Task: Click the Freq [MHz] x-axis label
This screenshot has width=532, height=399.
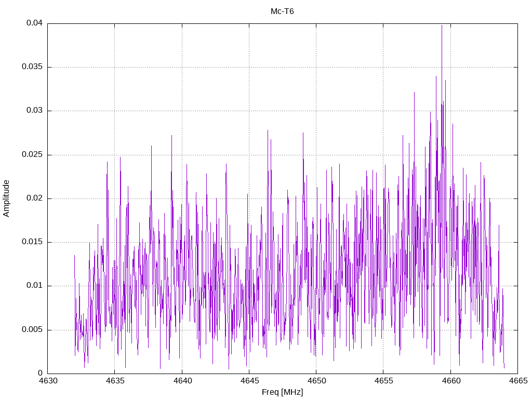Action: [x=282, y=392]
